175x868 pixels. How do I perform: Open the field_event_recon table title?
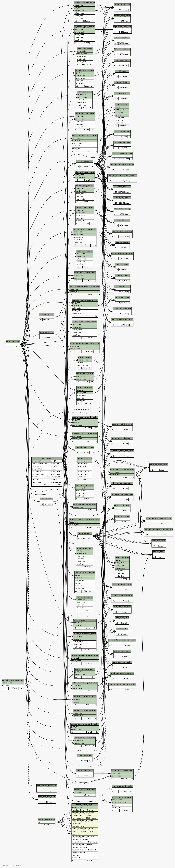[x=122, y=38]
